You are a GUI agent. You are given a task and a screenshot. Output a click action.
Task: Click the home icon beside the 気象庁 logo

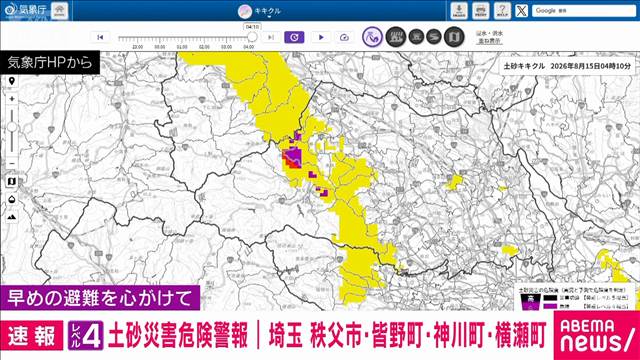pos(60,10)
